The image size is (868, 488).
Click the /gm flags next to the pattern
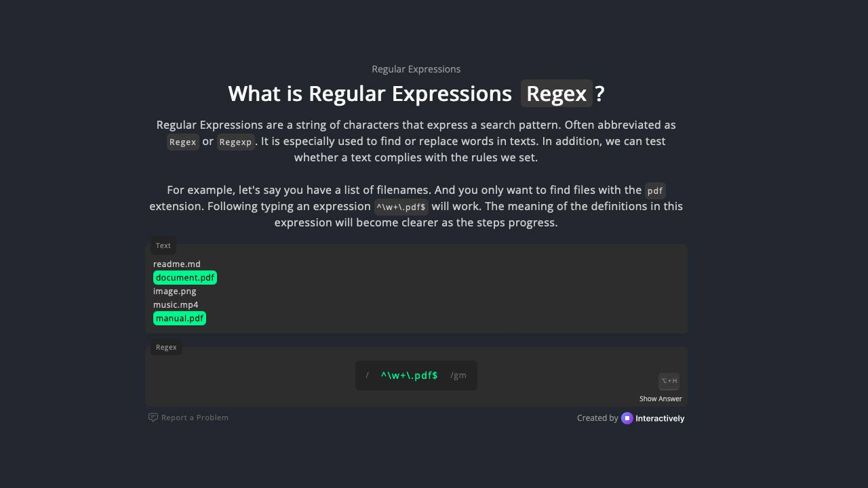458,375
